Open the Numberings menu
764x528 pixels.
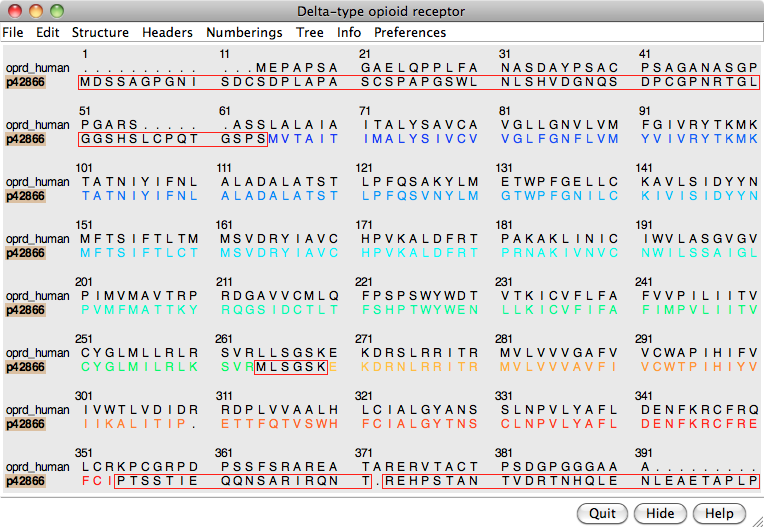244,32
